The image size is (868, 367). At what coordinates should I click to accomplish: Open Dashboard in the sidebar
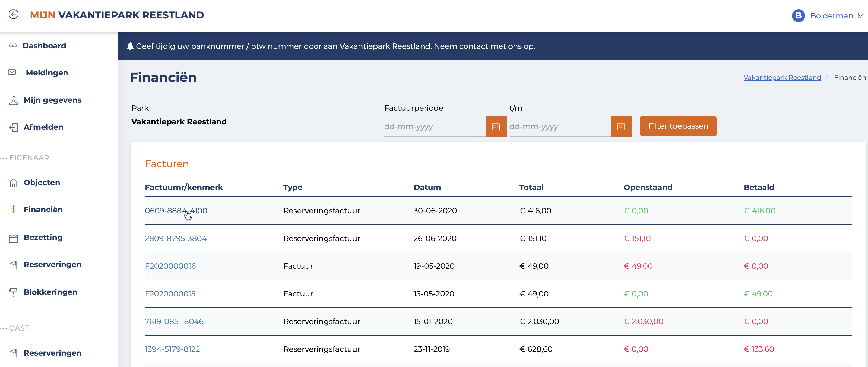tap(44, 46)
